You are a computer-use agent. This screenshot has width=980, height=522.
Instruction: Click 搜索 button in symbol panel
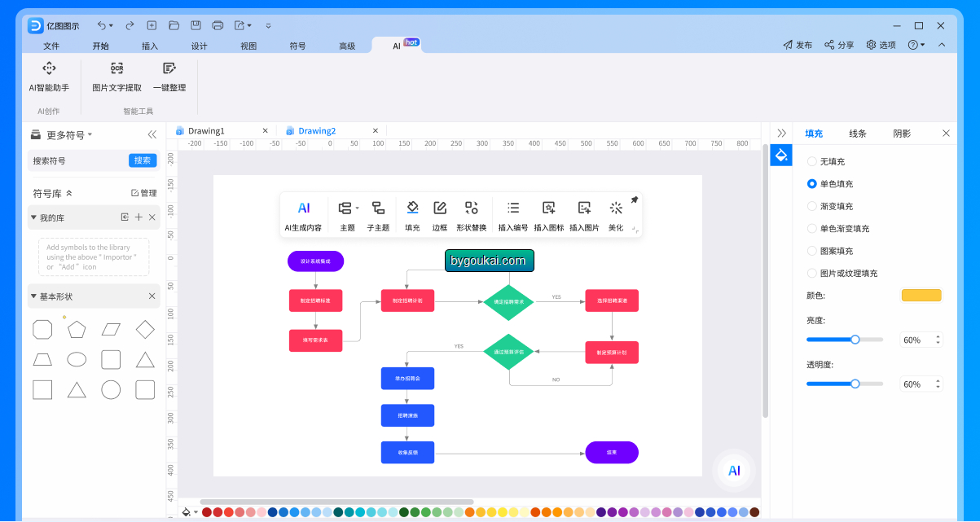point(143,160)
